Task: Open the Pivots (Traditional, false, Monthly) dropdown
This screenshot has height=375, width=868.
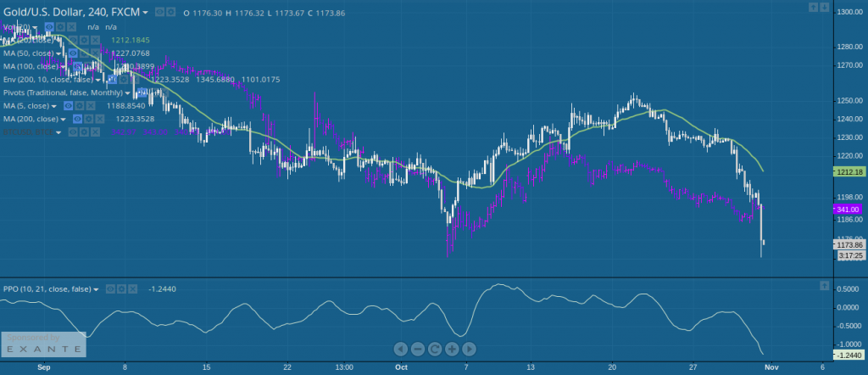Action: [x=129, y=92]
